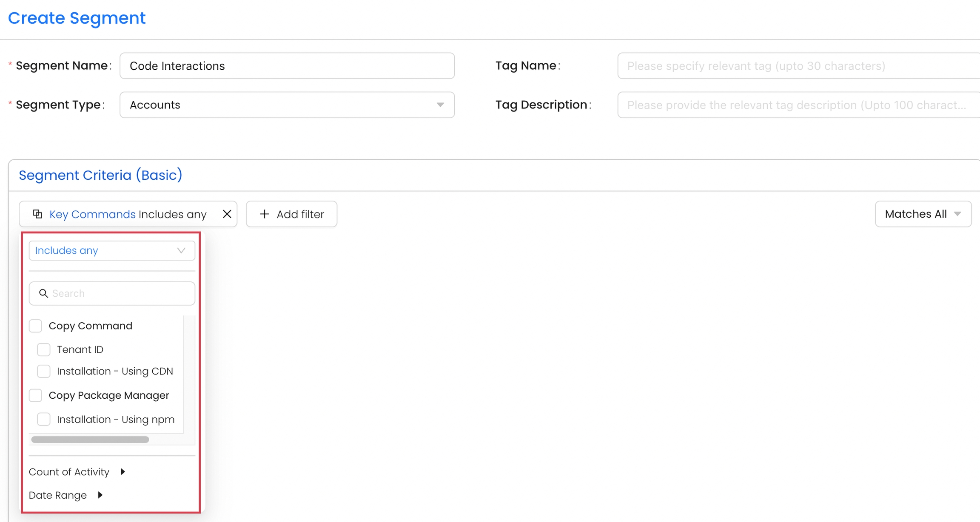Click the Includes any chevron arrow
The image size is (980, 522).
pyautogui.click(x=181, y=250)
